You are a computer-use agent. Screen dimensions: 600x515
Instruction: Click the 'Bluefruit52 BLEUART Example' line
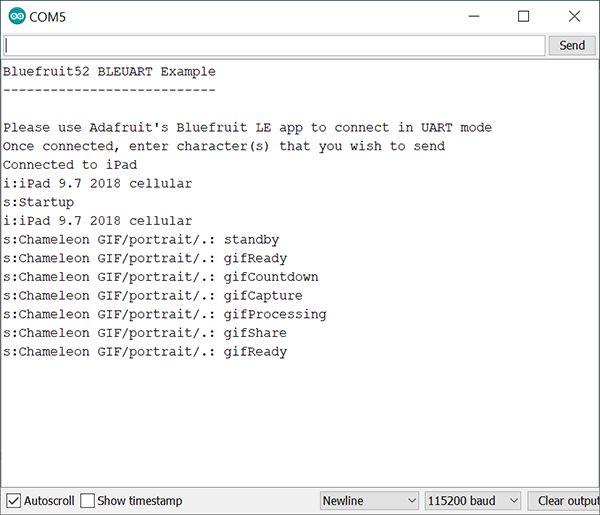point(109,72)
